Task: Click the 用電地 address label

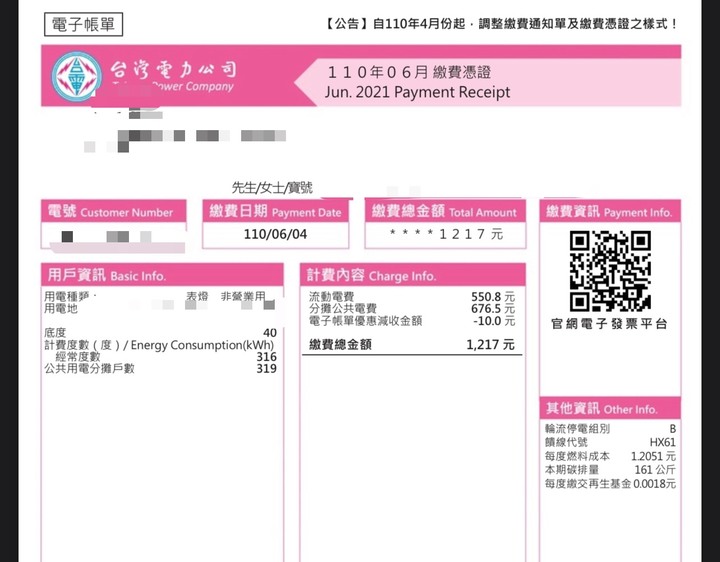Action: click(x=61, y=309)
